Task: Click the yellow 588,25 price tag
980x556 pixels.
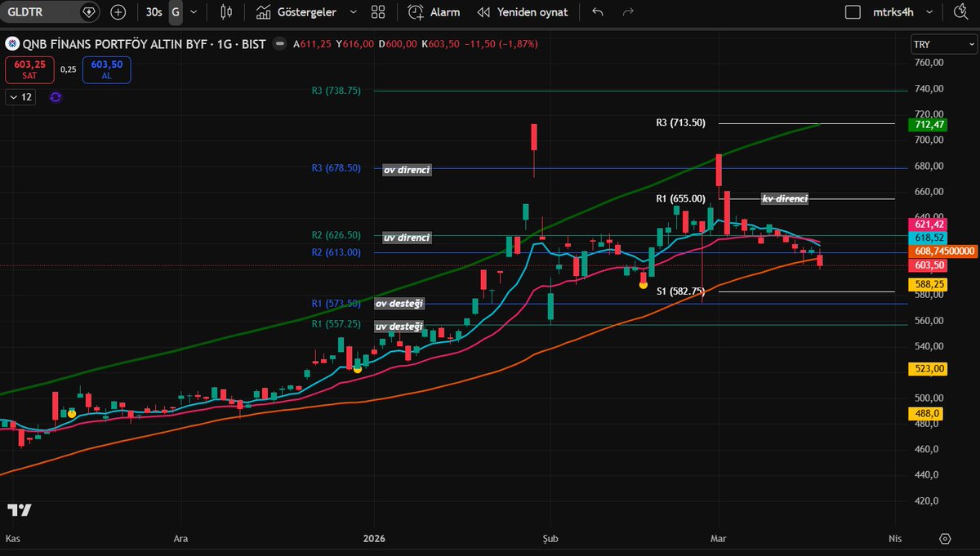Action: click(929, 284)
